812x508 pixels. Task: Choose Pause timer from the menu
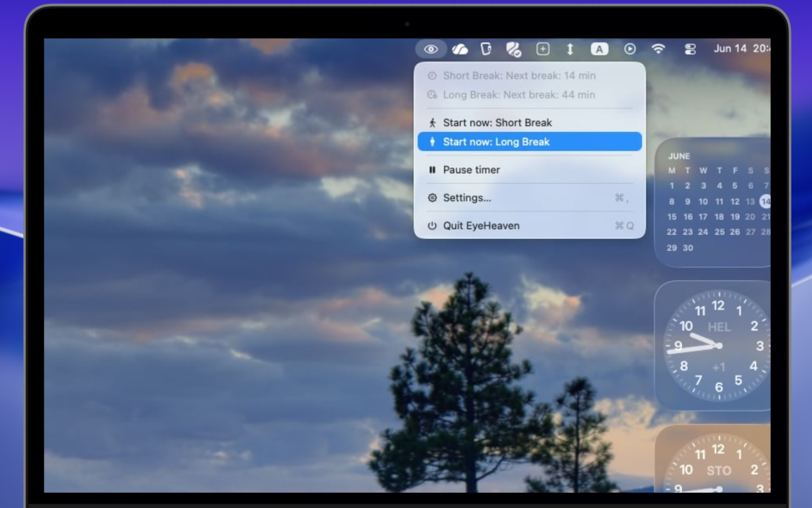(529, 170)
